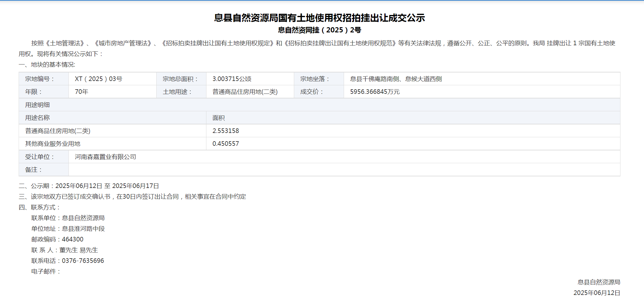Click the label 土地用途：
This screenshot has height=298, width=644.
point(178,92)
